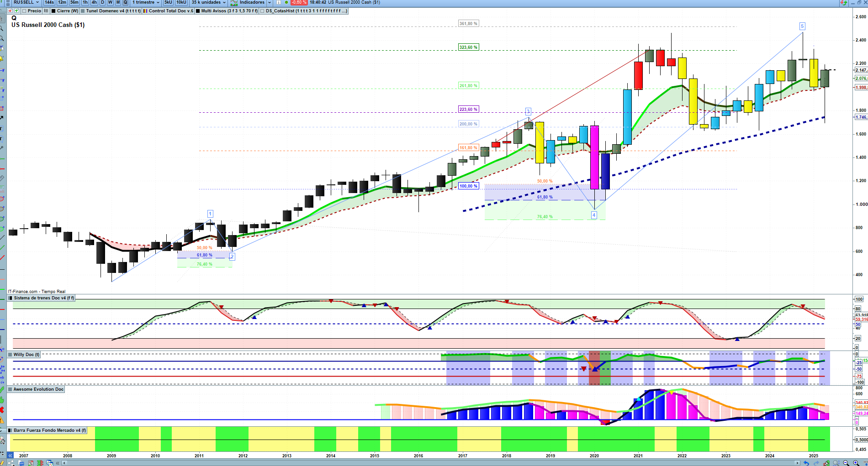
Task: Set history to 10kU units
Action: [181, 2]
